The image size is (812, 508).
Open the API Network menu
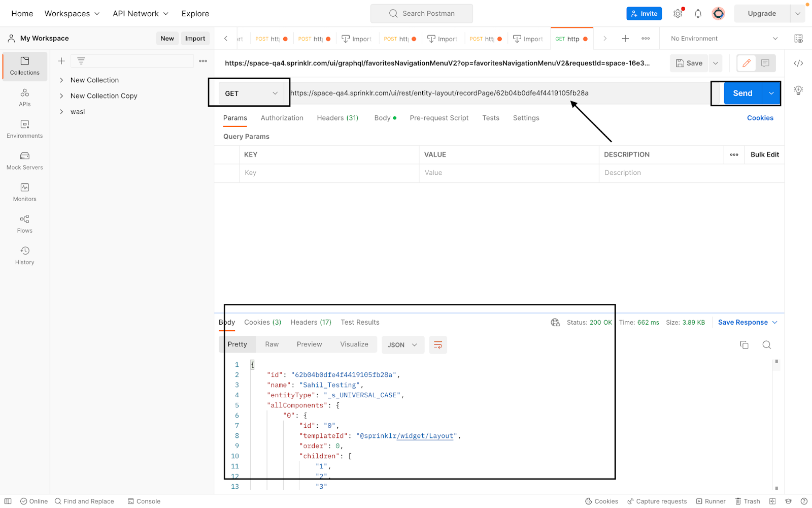click(x=141, y=14)
